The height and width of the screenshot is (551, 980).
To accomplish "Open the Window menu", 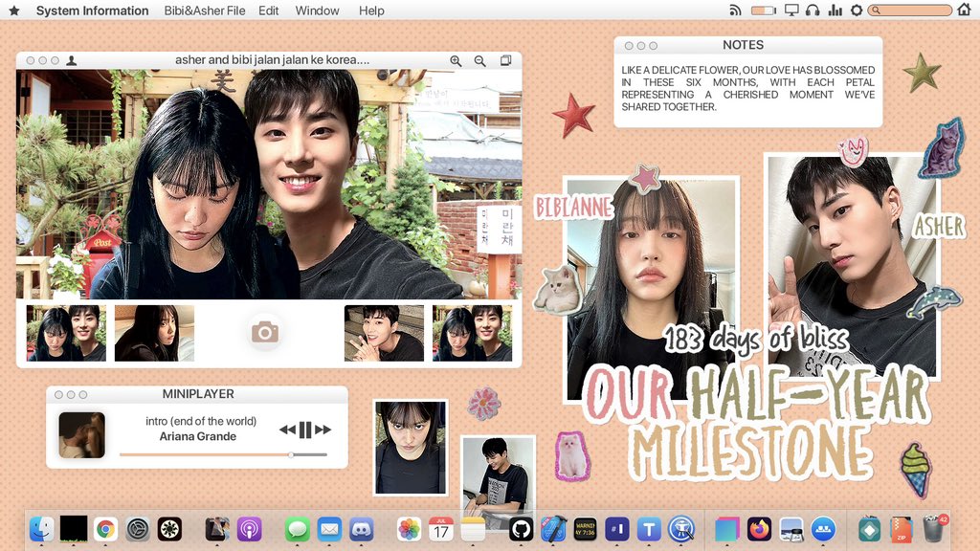I will coord(317,11).
